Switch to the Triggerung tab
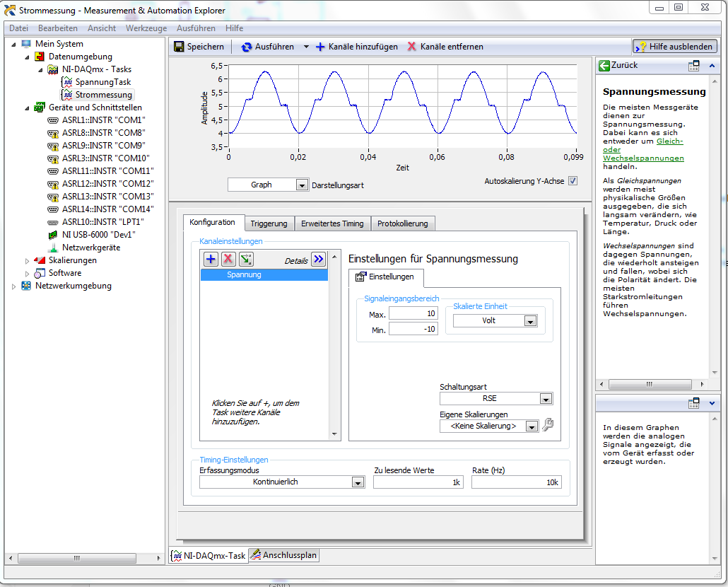 click(x=269, y=223)
